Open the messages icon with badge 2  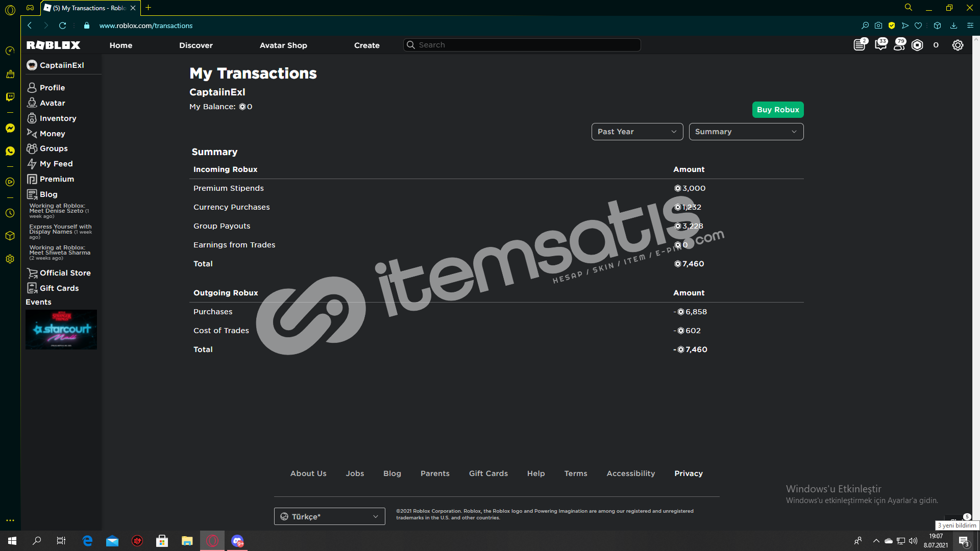[x=860, y=45]
